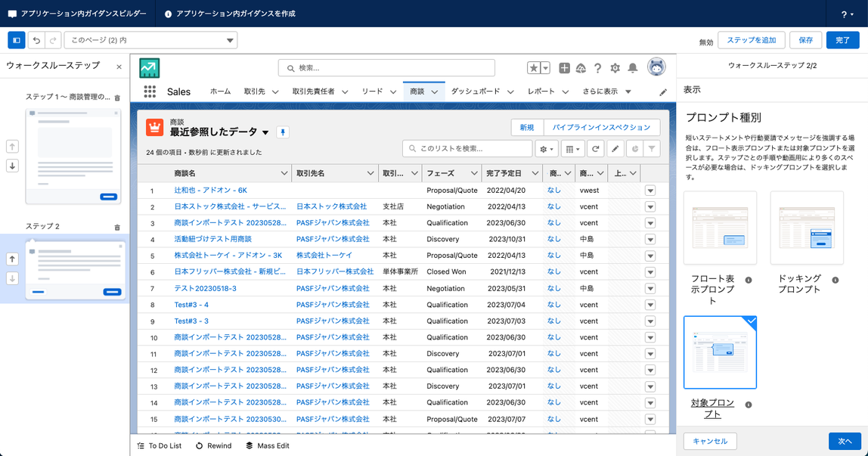868x456 pixels.
Task: Move ステップ 2 up with arrow
Action: coord(12,259)
